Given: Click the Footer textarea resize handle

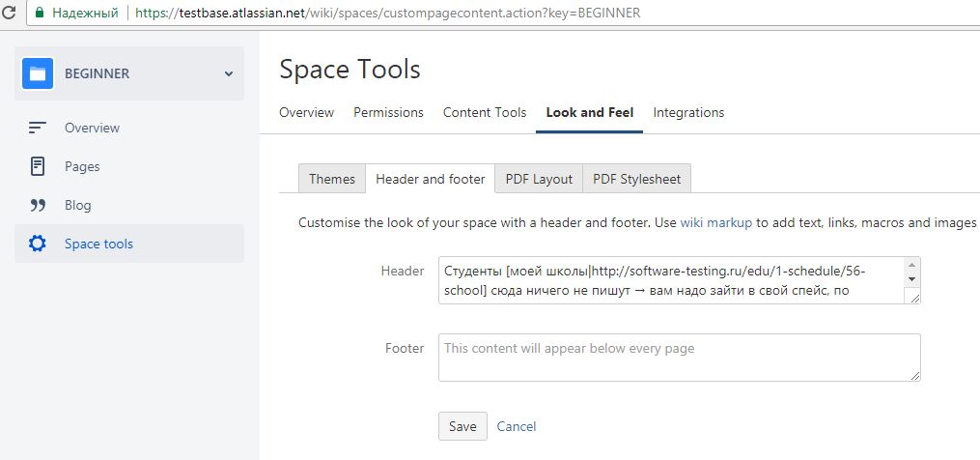Looking at the screenshot, I should click(x=915, y=376).
